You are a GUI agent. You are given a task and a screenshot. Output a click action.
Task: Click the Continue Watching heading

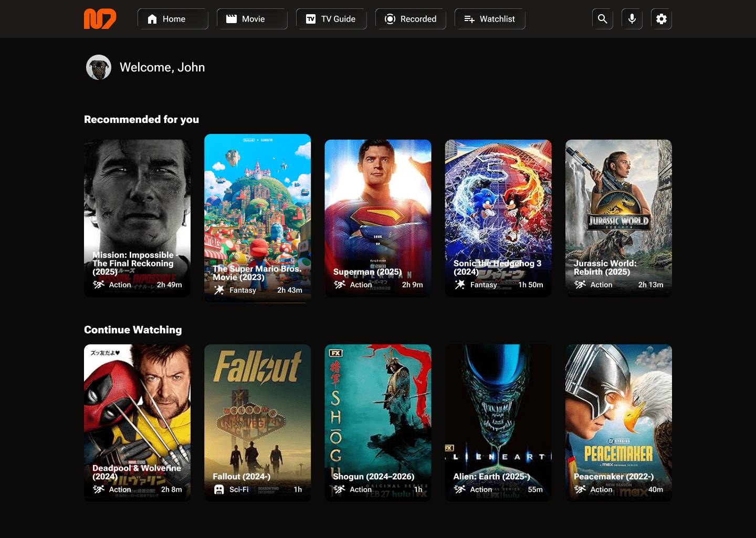tap(133, 329)
